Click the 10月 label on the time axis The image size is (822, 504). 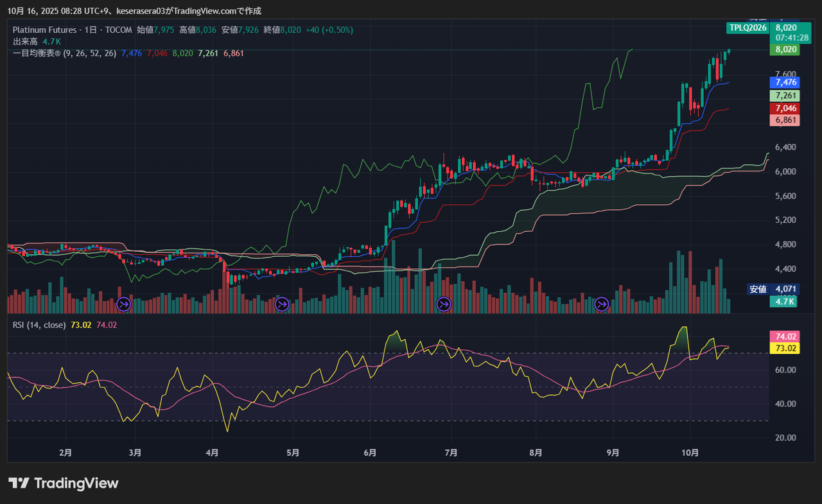690,453
